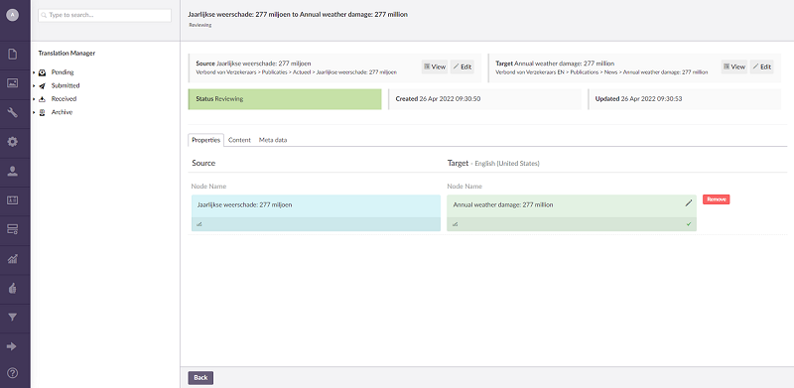Click the red Remove button
Viewport: 794px width, 388px height.
(x=716, y=200)
